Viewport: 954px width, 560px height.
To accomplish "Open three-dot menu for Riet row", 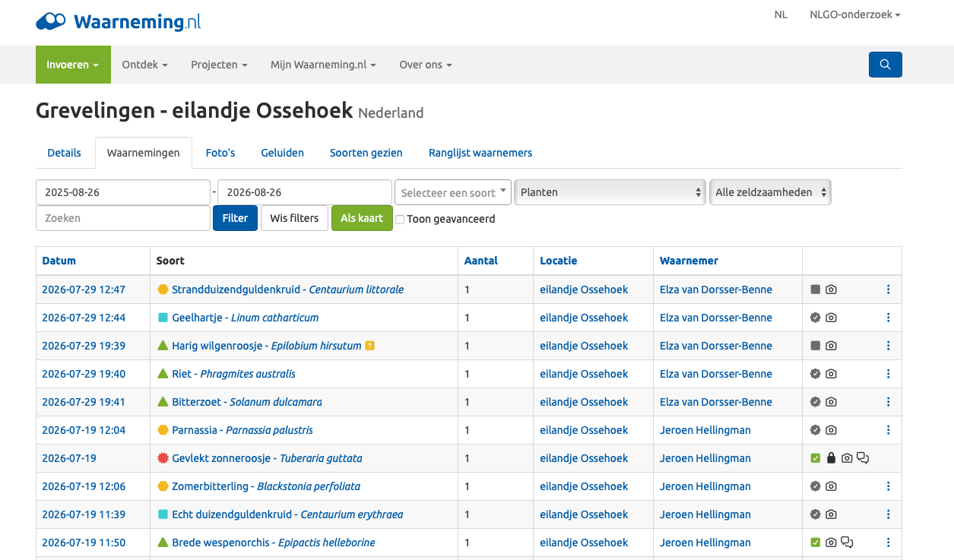I will point(888,374).
